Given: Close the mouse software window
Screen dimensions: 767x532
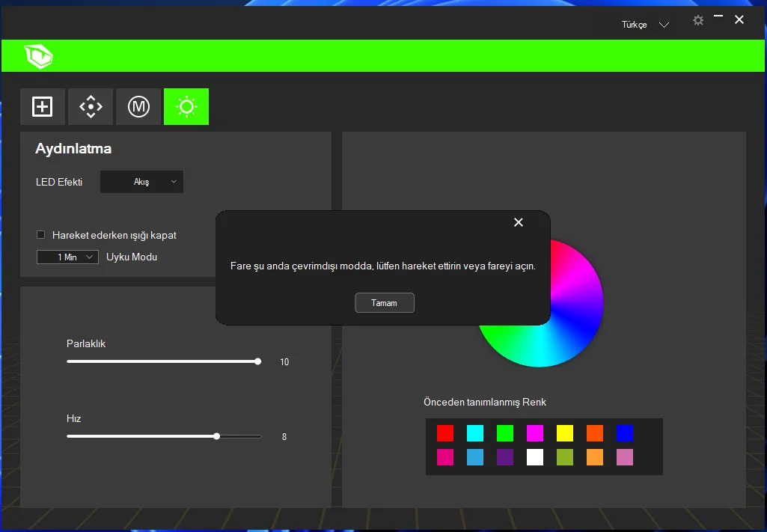Looking at the screenshot, I should [x=739, y=19].
